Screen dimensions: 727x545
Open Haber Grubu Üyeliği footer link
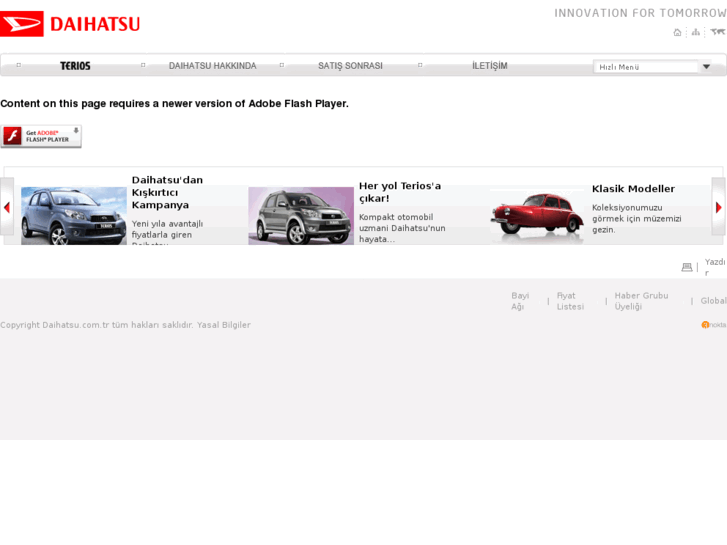[x=641, y=301]
